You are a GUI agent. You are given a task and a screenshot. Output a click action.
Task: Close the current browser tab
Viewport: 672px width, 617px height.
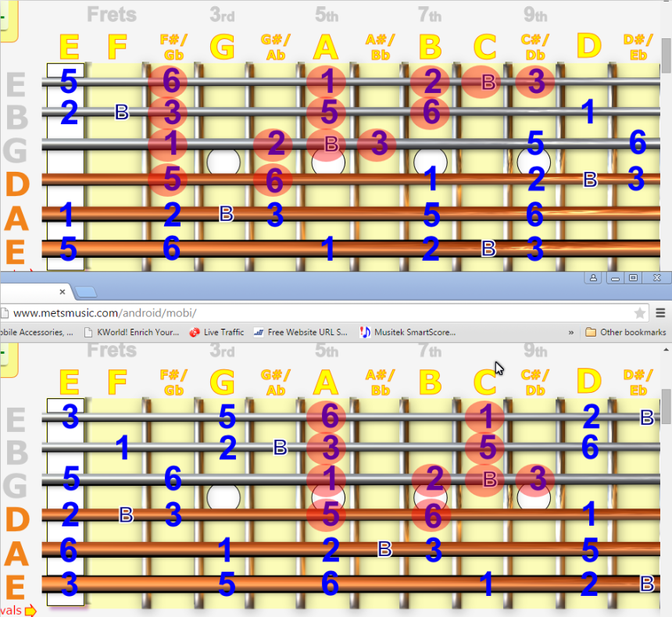pos(63,291)
